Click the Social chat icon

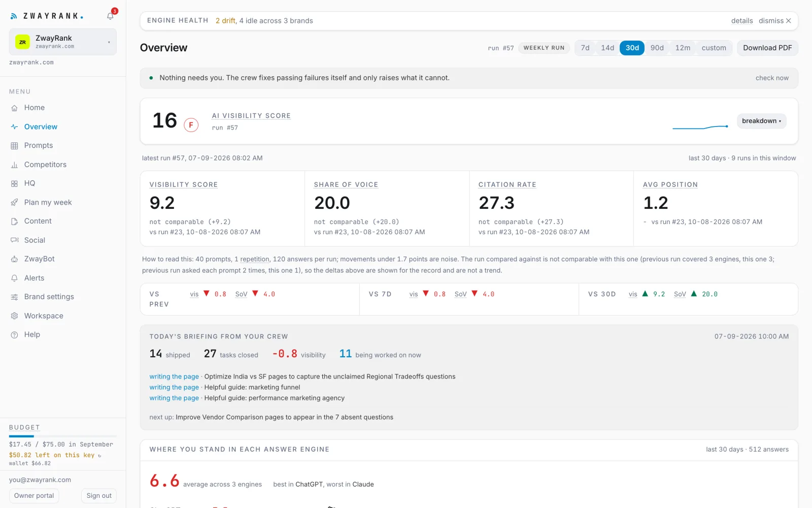[14, 240]
